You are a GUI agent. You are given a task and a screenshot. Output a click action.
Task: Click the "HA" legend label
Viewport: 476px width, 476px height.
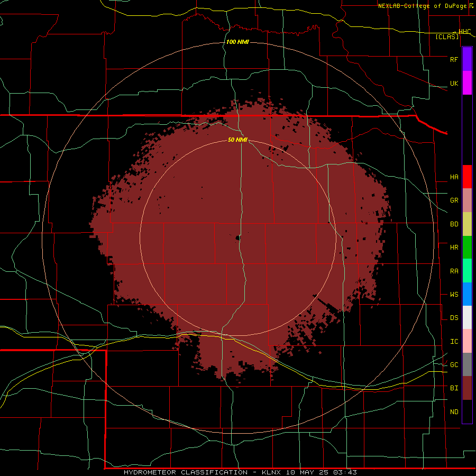[454, 177]
